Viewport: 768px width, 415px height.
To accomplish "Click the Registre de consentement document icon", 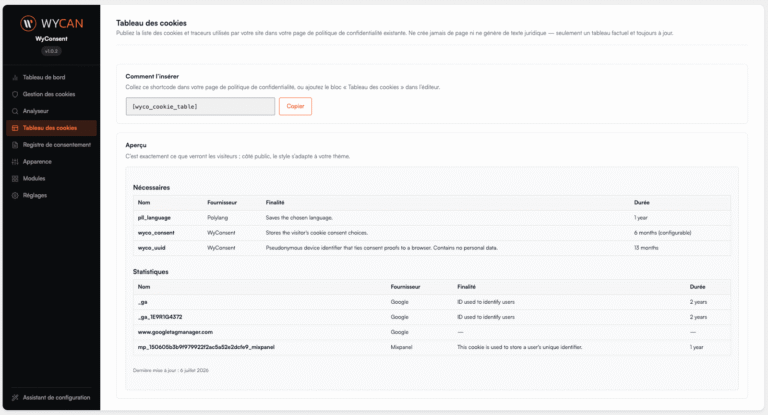I will 15,145.
